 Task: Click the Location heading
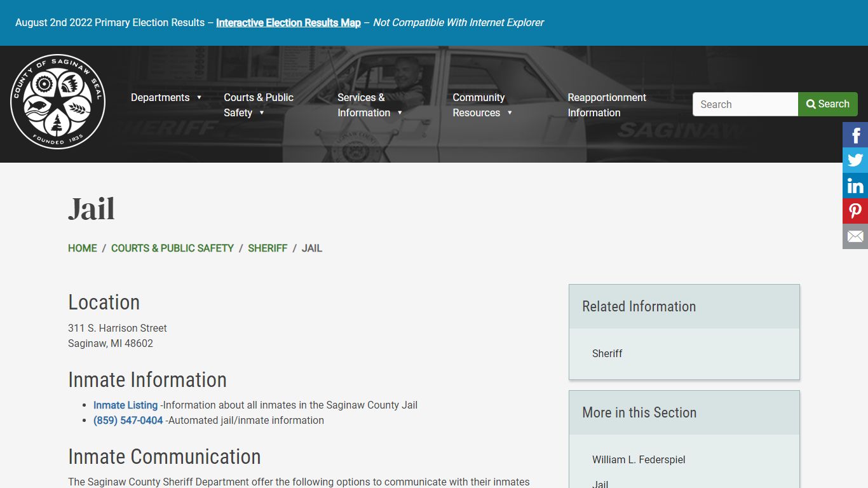104,302
